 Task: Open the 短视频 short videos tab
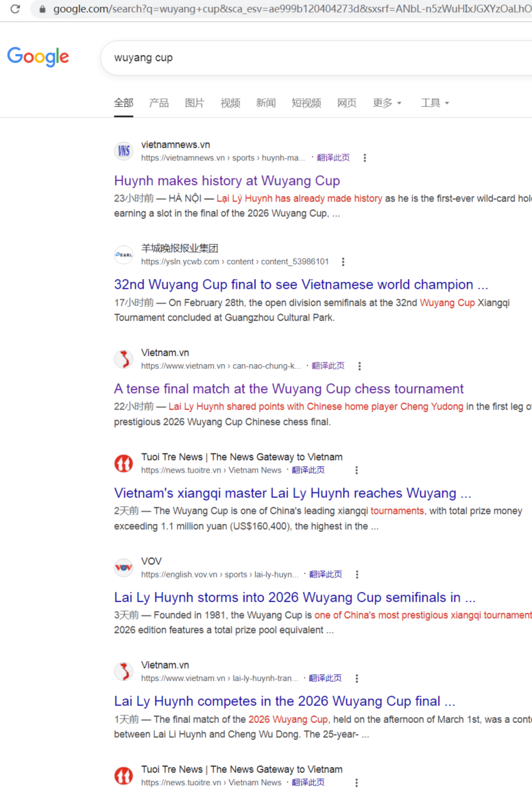[306, 103]
